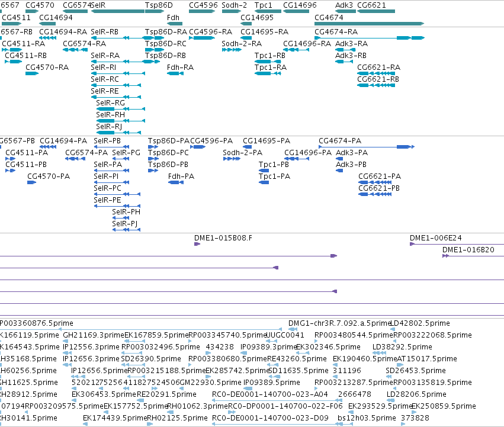This screenshot has width=504, height=427.
Task: Click transcript Tsp86D-RB
Action: [166, 56]
